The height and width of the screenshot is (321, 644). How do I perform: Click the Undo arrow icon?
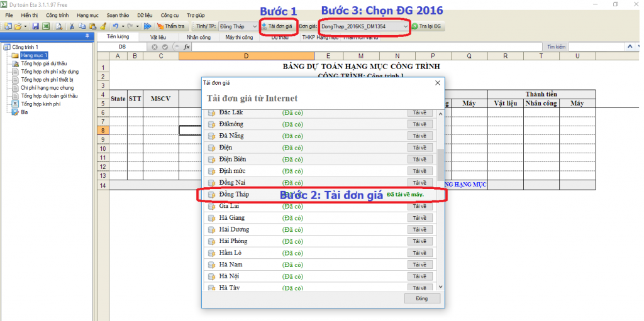115,26
